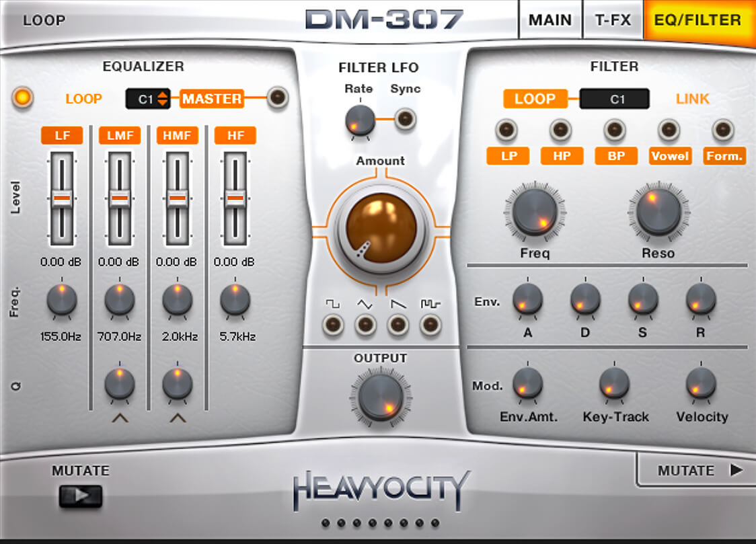The image size is (756, 544).
Task: Click the orange LINK label in Filter
Action: pyautogui.click(x=692, y=99)
